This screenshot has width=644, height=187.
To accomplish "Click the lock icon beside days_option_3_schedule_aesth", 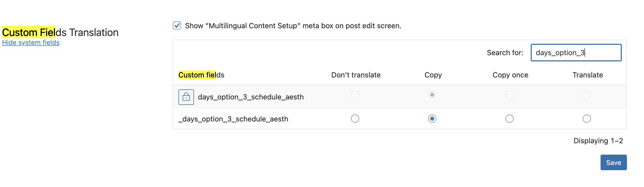I will [186, 97].
